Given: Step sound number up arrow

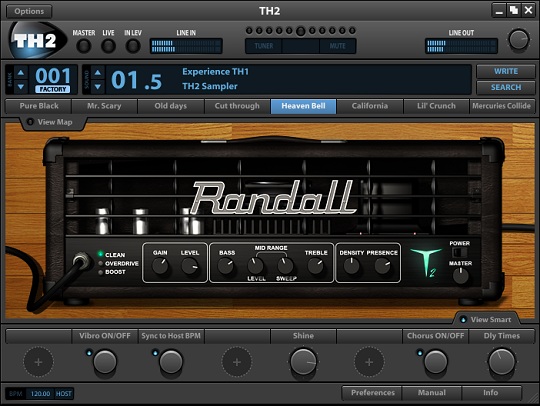Looking at the screenshot, I should point(98,73).
